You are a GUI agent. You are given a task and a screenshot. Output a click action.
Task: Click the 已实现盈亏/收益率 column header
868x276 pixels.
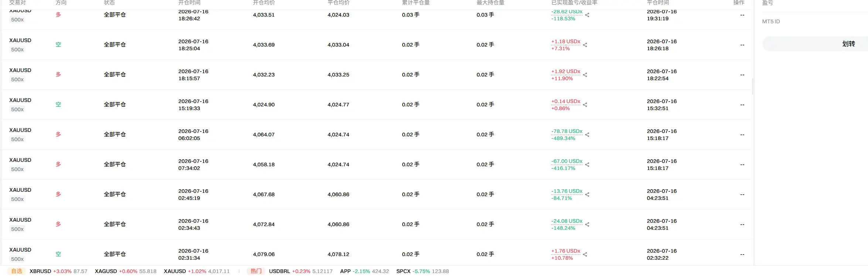[574, 3]
